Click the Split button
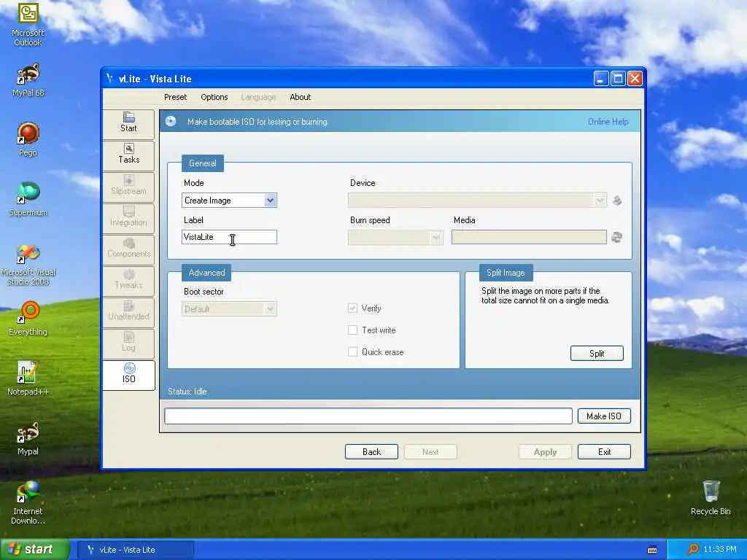This screenshot has height=560, width=747. (597, 354)
